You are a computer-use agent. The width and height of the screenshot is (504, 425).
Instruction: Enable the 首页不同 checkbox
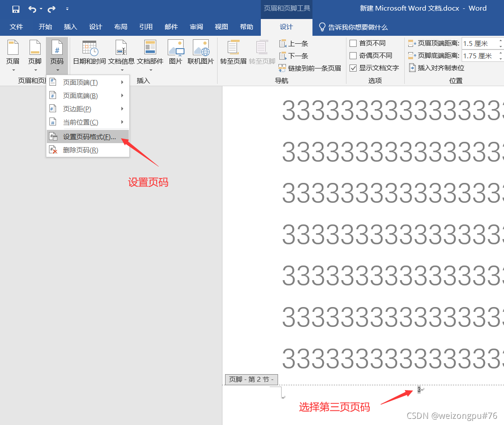[353, 43]
